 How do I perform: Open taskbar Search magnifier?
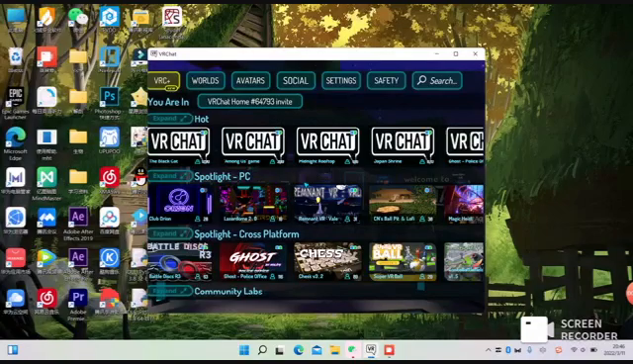click(x=262, y=350)
